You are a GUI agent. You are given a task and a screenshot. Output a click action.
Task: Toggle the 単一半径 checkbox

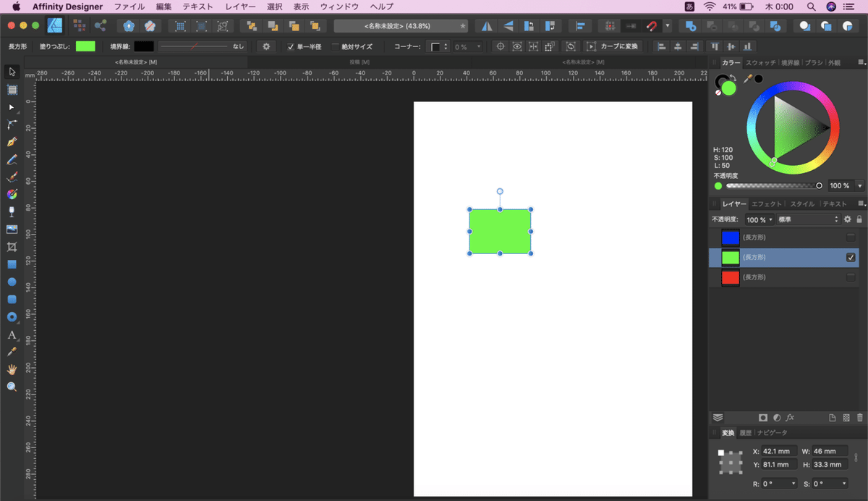coord(291,46)
